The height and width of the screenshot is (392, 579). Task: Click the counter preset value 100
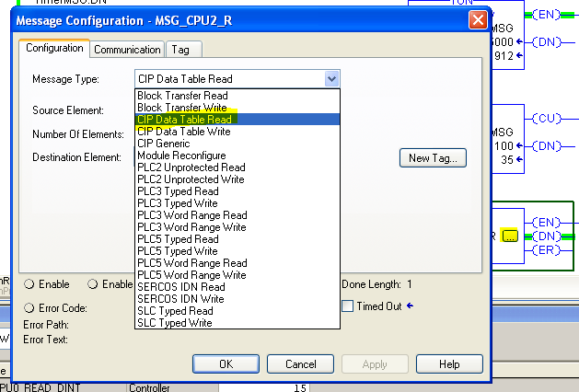[504, 145]
